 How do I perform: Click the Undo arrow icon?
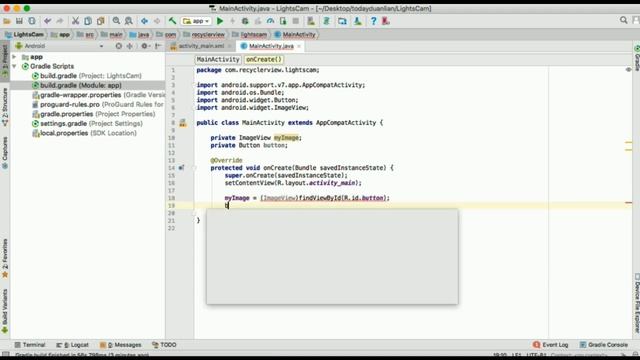point(47,21)
